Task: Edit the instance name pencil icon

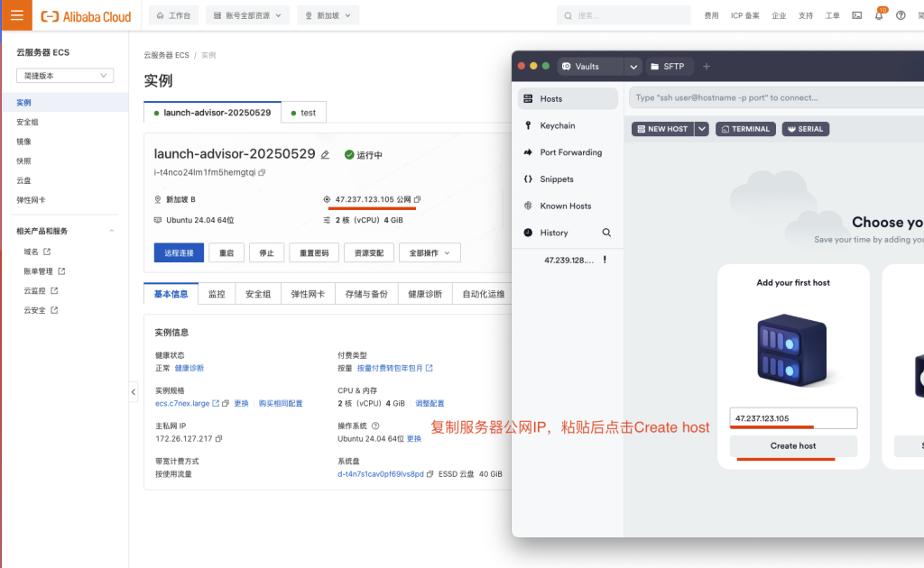Action: (x=325, y=155)
